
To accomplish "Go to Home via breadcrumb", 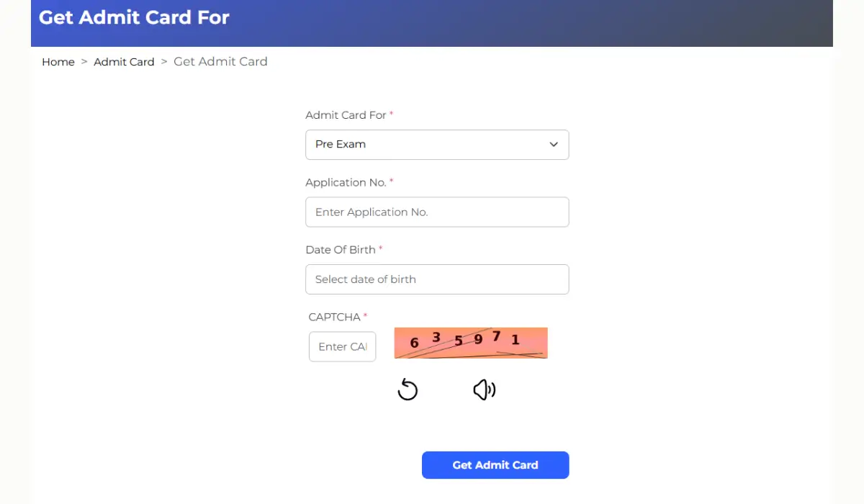I will 58,62.
